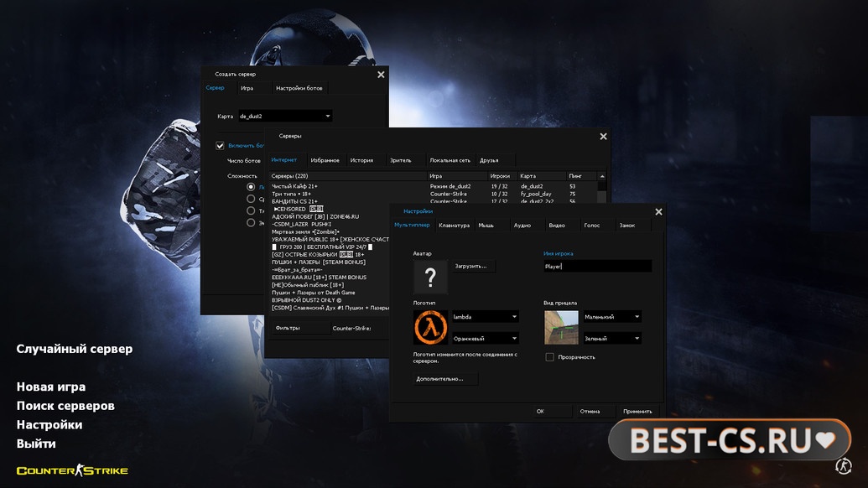
Task: Switch to the Мультиплеер settings tab
Action: (412, 226)
